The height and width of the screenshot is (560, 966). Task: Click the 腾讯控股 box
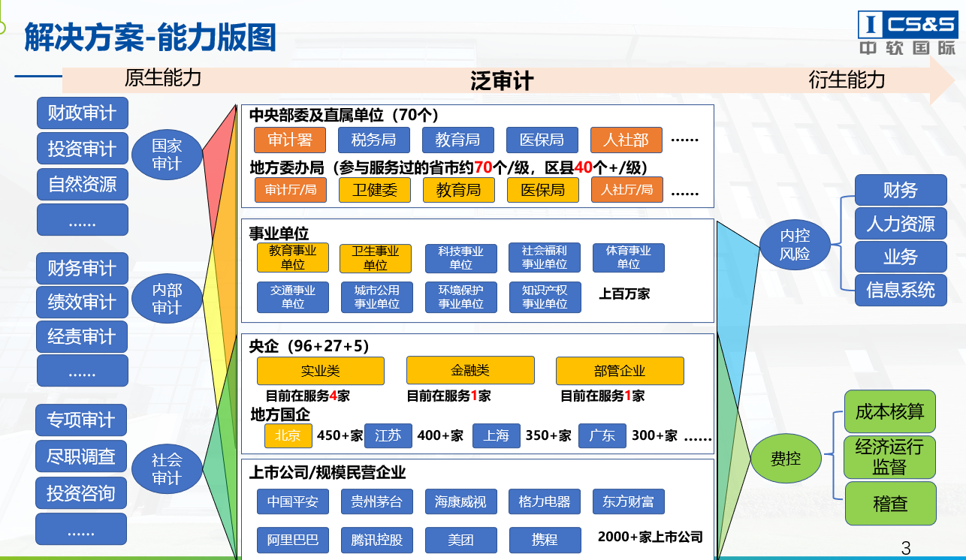coord(377,540)
